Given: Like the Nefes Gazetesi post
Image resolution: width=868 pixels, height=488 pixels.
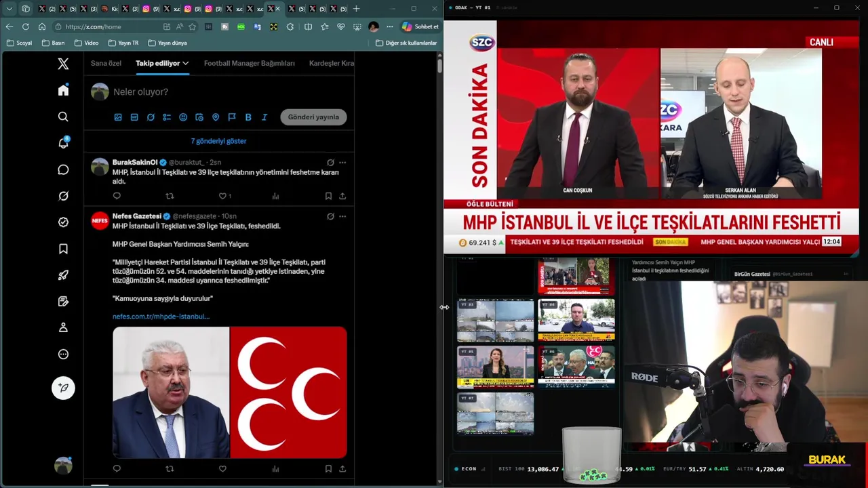Looking at the screenshot, I should 222,468.
